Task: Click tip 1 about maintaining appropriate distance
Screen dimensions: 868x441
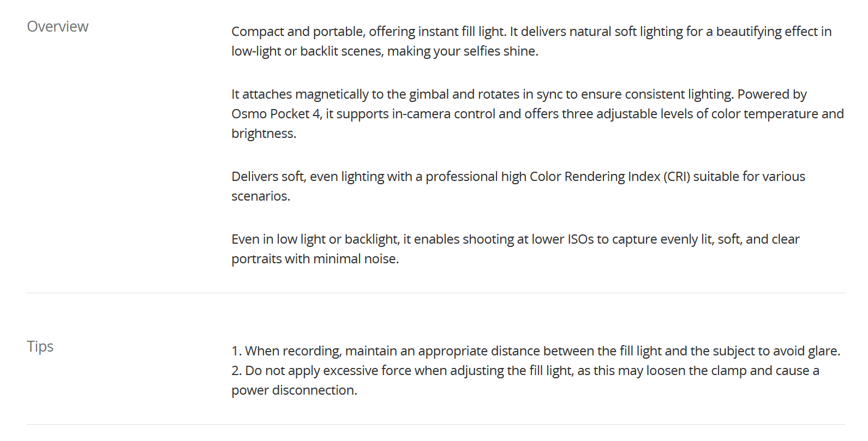Action: coord(536,351)
